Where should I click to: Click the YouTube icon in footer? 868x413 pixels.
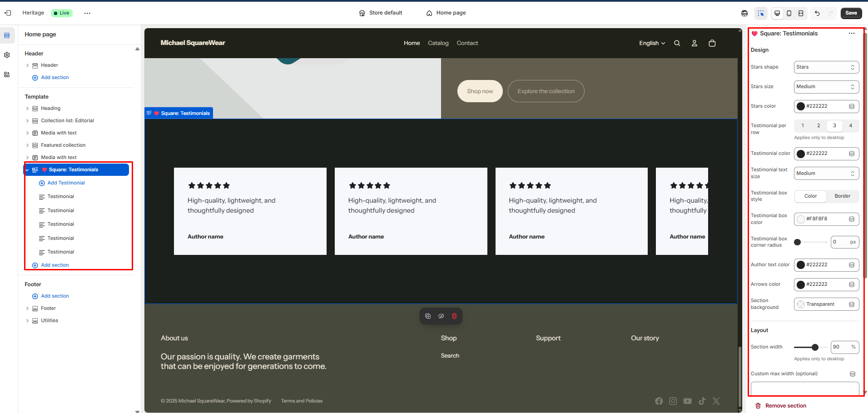688,401
